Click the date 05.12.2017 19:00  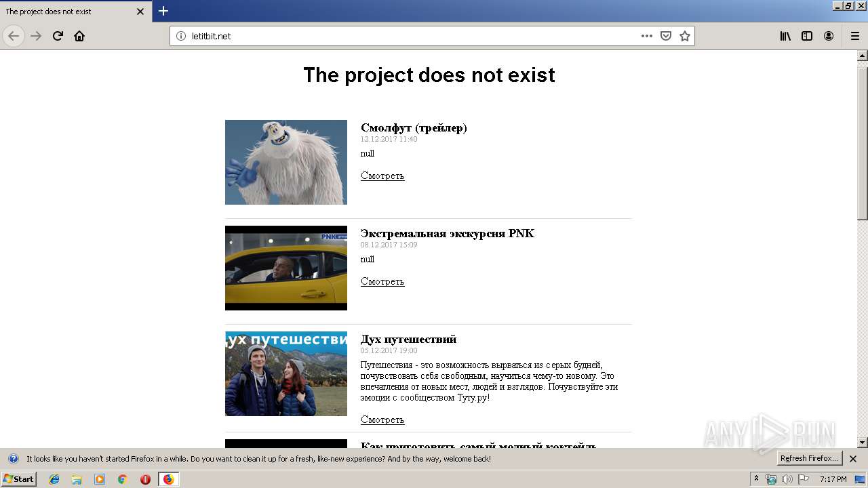point(389,350)
